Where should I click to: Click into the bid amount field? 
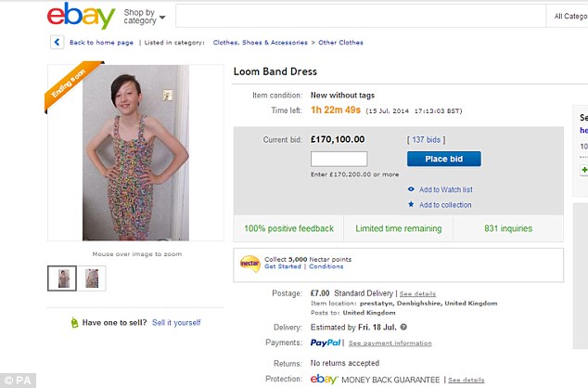(x=339, y=159)
